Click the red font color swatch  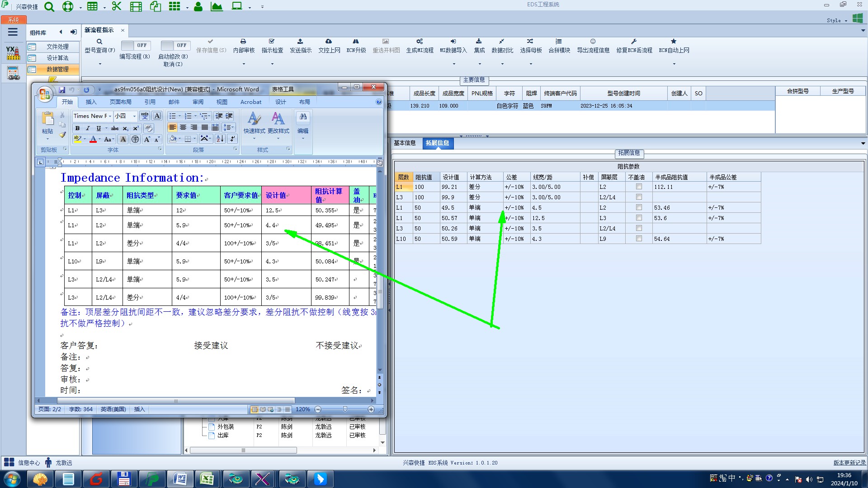pyautogui.click(x=93, y=139)
